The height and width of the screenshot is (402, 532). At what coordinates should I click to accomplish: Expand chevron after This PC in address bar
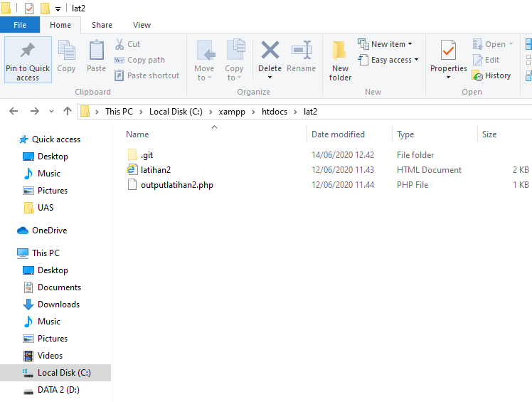tap(141, 112)
